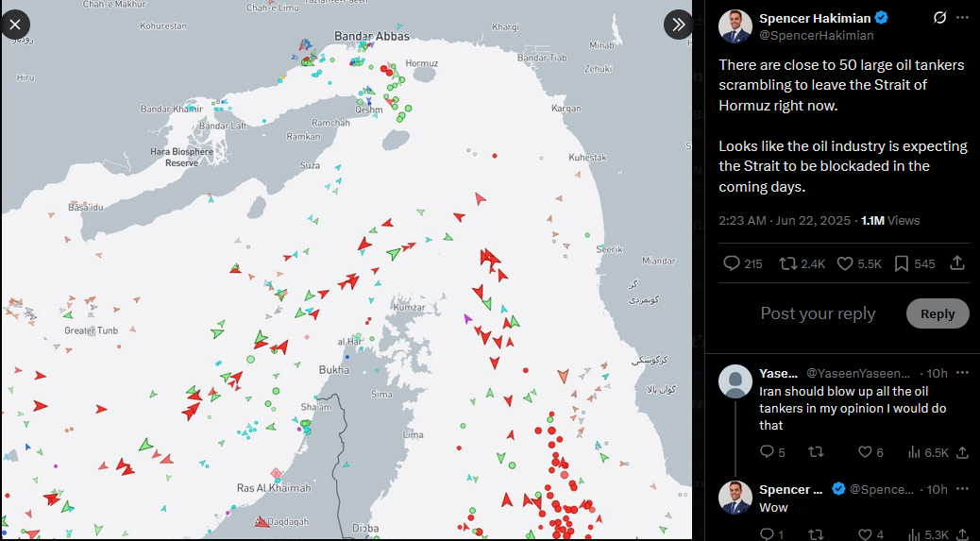The height and width of the screenshot is (541, 980).
Task: Close the image viewer with X button
Action: (15, 25)
